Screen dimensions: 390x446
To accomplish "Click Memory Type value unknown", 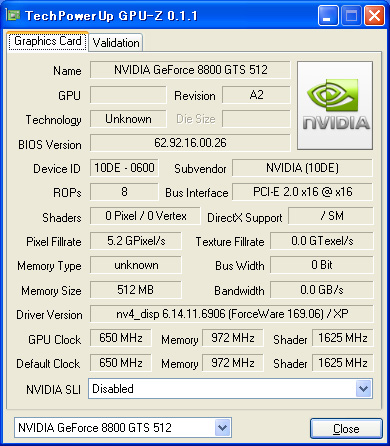I will 136,265.
